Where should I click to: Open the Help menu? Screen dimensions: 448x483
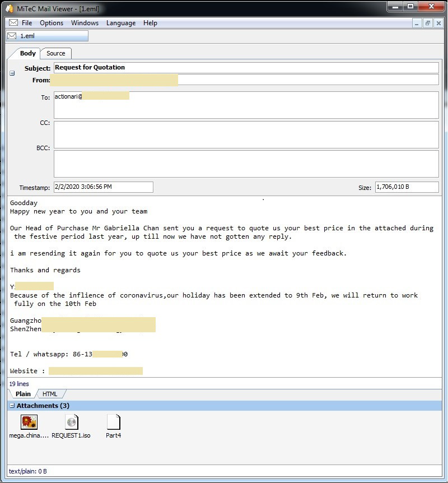point(150,23)
